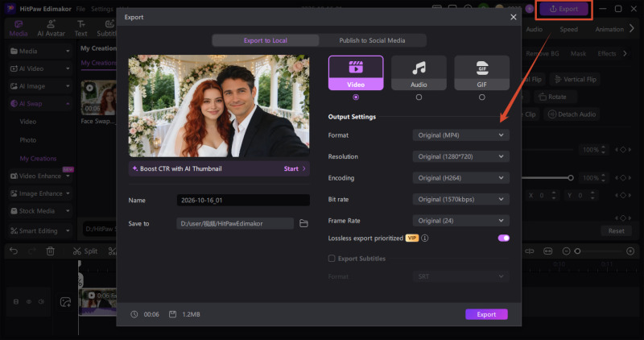Click the Undo arrow in the timeline toolbar

(x=14, y=251)
